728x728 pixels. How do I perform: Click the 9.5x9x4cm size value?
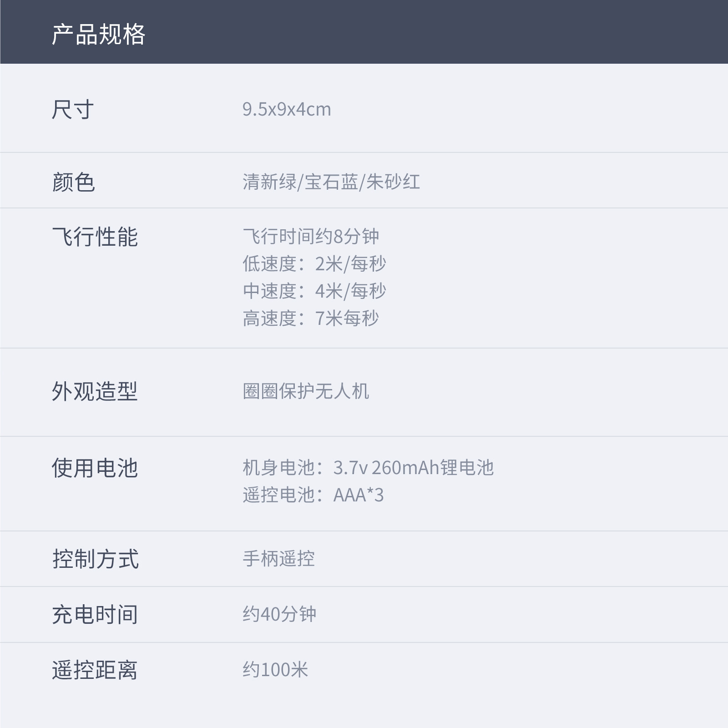[x=287, y=110]
